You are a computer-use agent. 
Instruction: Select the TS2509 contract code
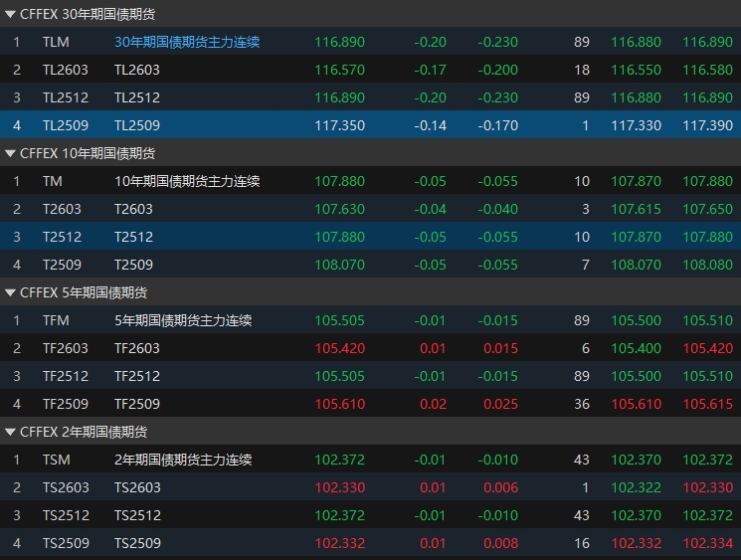pyautogui.click(x=66, y=543)
